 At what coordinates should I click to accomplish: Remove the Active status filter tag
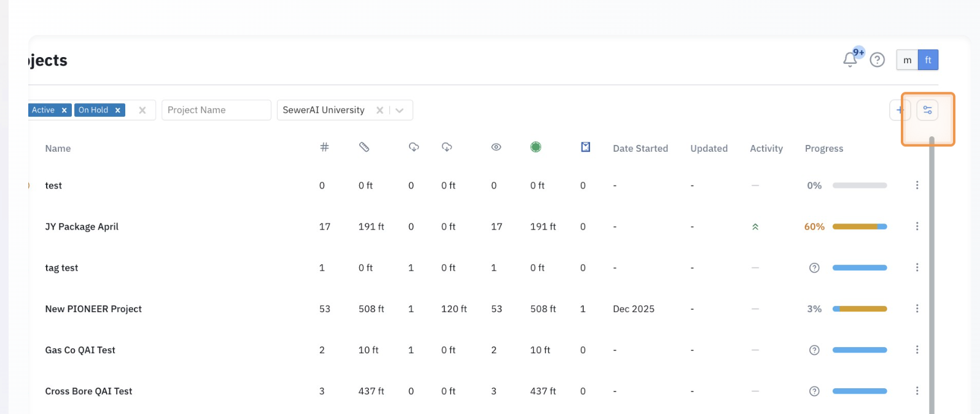click(x=64, y=111)
